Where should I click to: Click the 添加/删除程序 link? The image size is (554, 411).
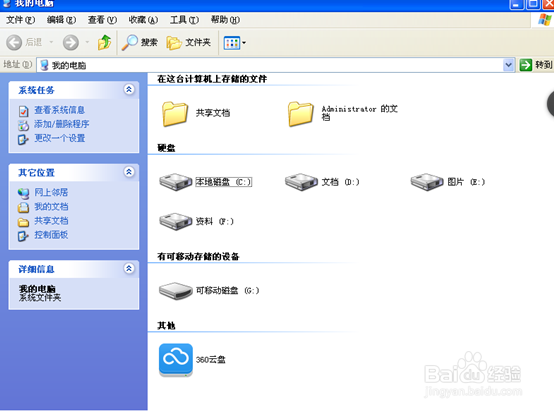coord(61,124)
